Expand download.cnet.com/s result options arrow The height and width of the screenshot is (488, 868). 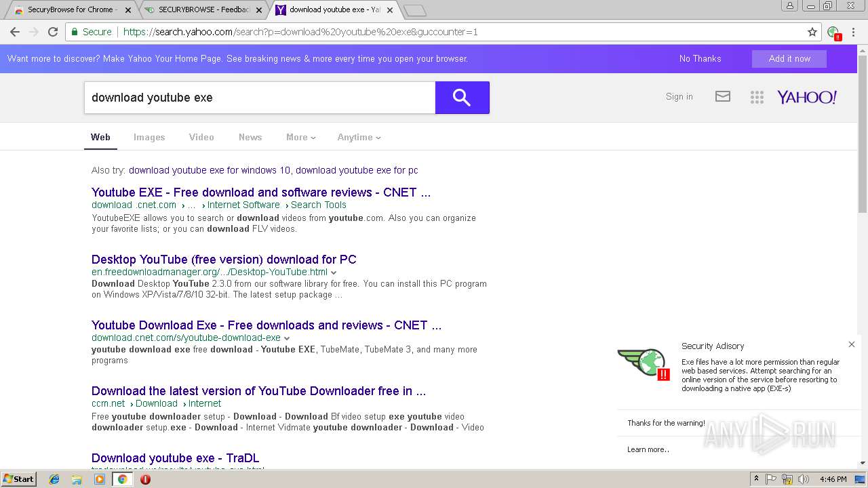tap(287, 338)
